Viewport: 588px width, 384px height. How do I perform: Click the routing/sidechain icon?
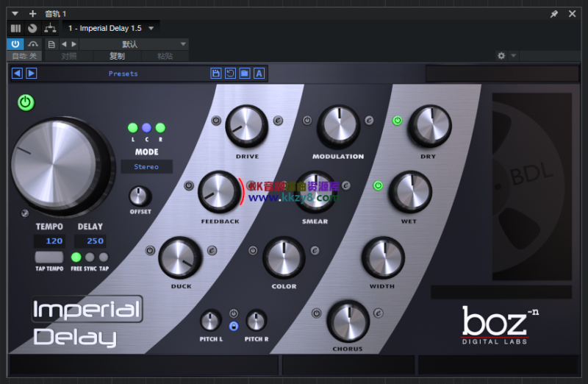click(50, 28)
